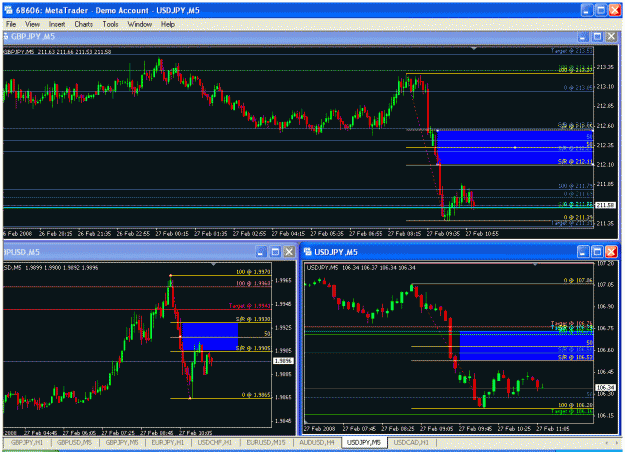Close the GBPJPY,M5 chart window
The width and height of the screenshot is (625, 452).
(611, 37)
